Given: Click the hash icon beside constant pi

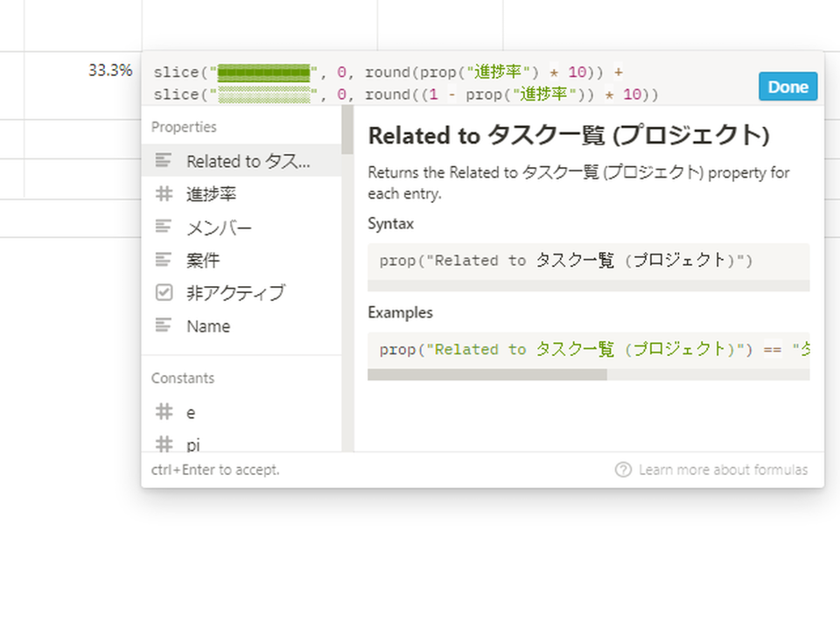Looking at the screenshot, I should 164,444.
